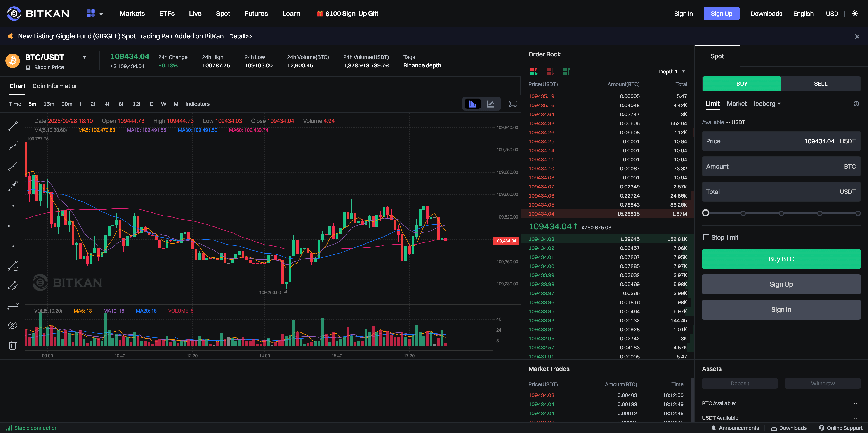Switch the order panel to SELL

821,84
